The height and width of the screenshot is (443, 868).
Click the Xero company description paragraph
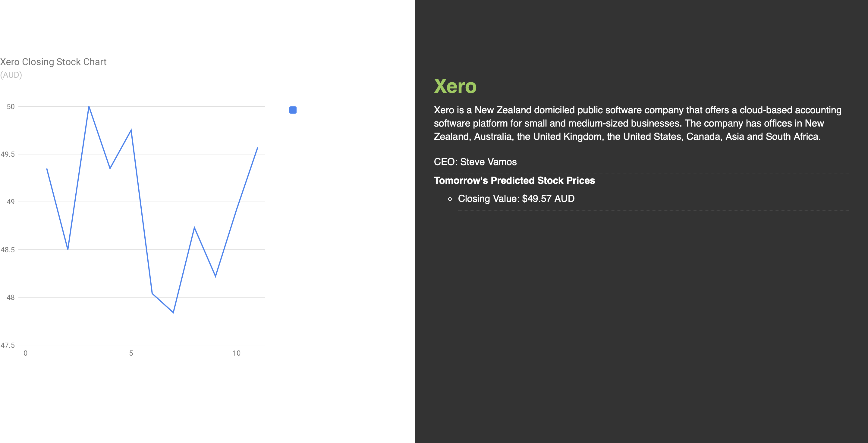tap(637, 123)
